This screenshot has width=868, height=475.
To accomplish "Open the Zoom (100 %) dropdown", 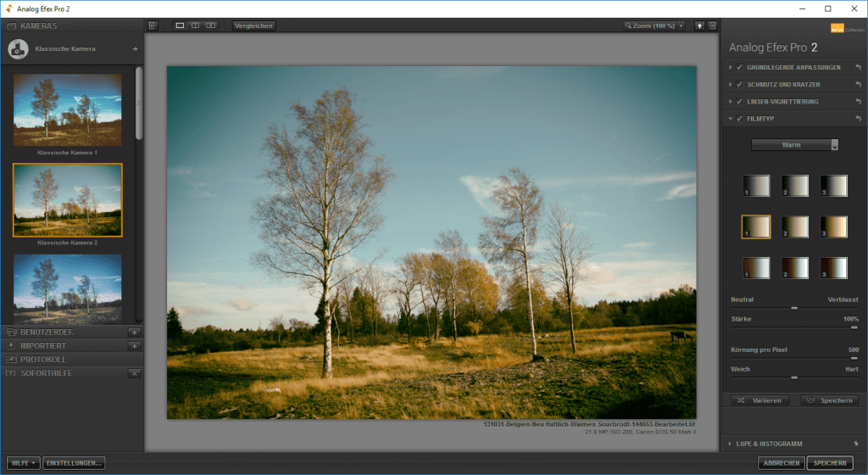I will (654, 25).
